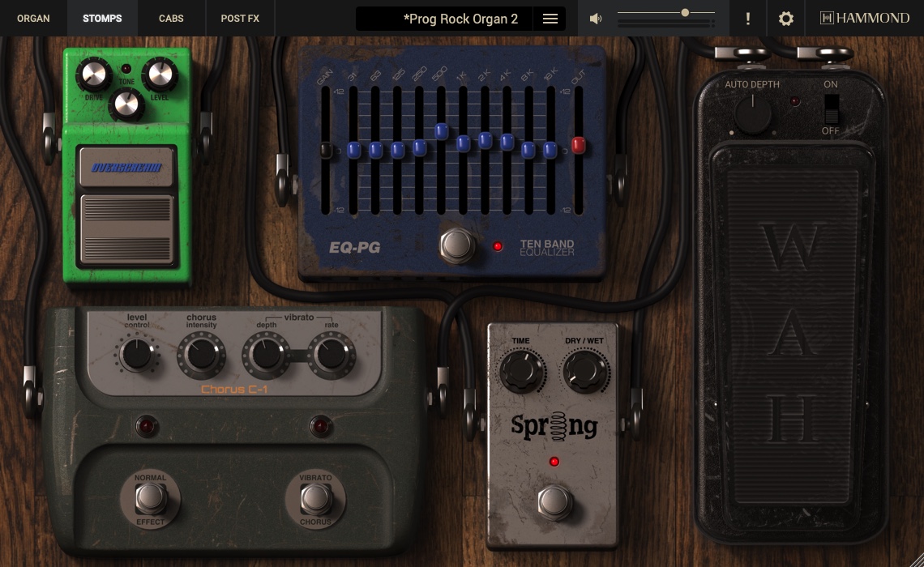Click the 16K EQ band slider
Viewport: 924px width, 567px height.
click(550, 150)
